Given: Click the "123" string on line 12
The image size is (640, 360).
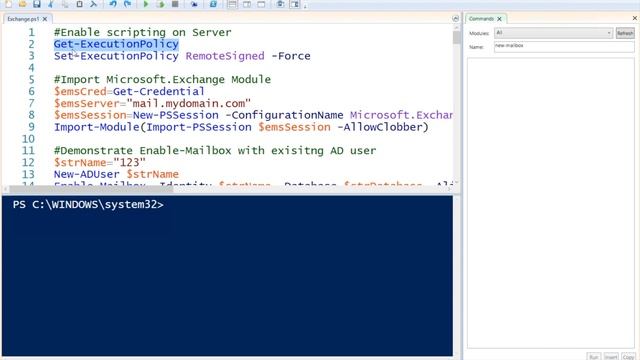Looking at the screenshot, I should 129,162.
